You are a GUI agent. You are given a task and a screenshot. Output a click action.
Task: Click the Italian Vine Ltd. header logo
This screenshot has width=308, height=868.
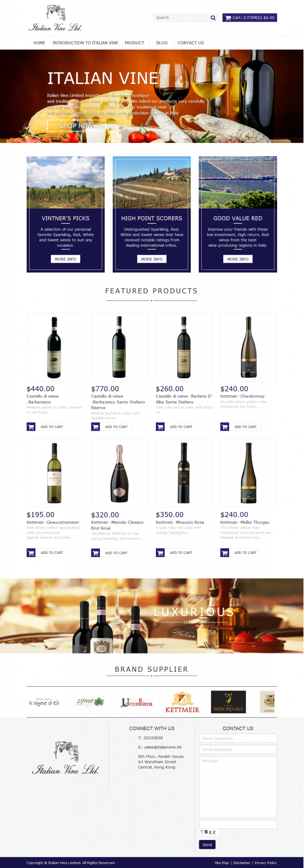[x=55, y=18]
